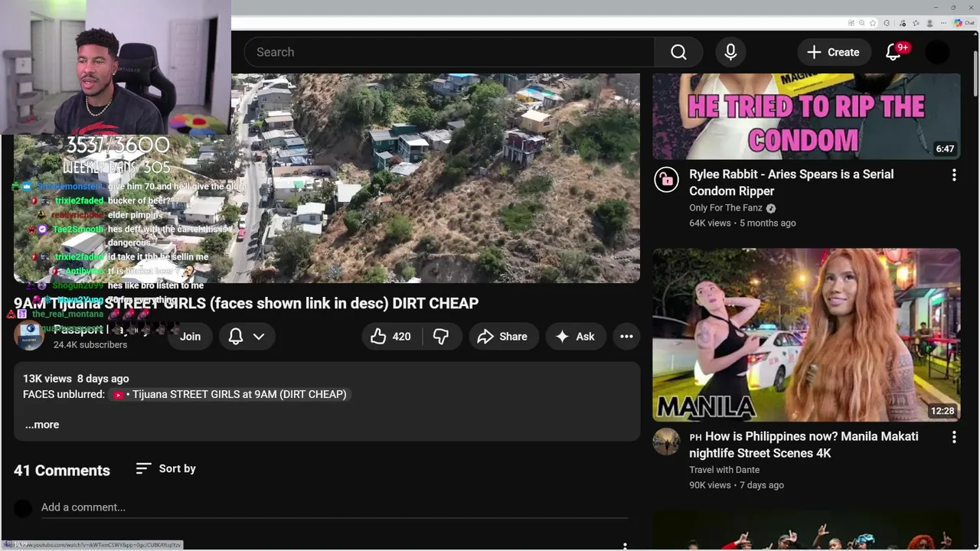The height and width of the screenshot is (551, 980).
Task: Click the video title 9AM Tijuana heading
Action: tap(246, 304)
